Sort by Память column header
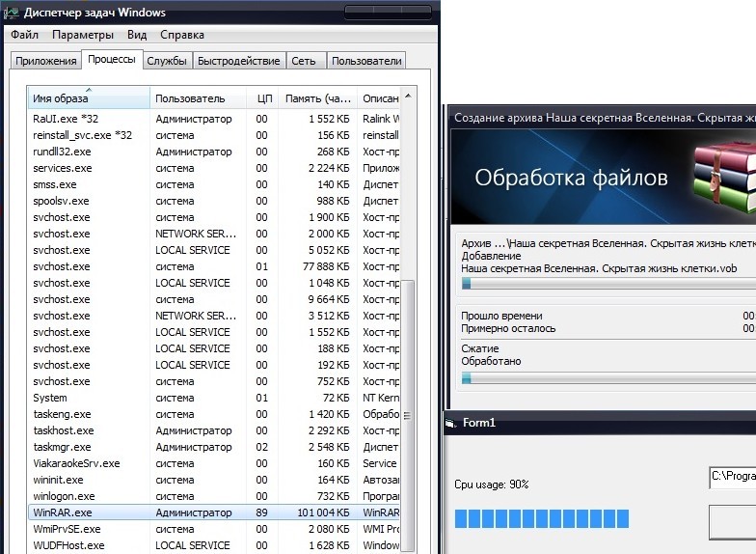 pos(318,98)
